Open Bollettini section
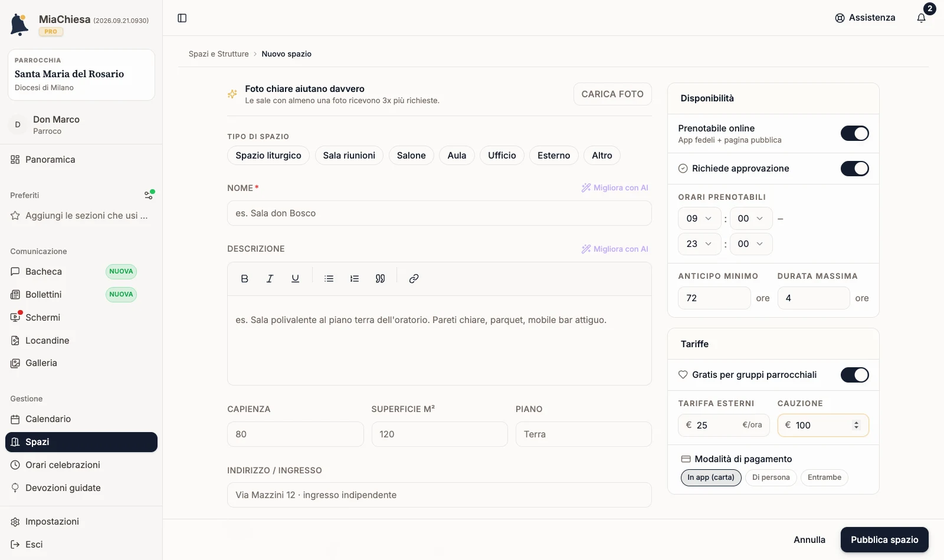This screenshot has width=944, height=560. pos(81,295)
